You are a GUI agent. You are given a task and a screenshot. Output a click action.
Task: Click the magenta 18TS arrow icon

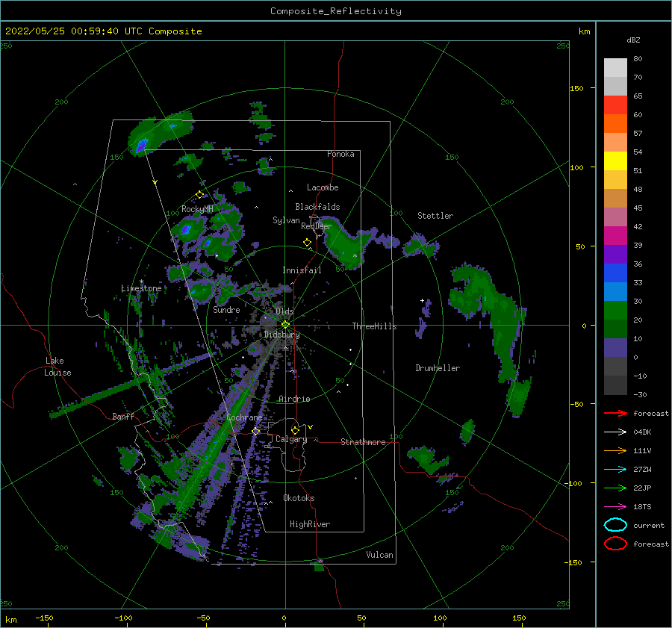pyautogui.click(x=615, y=507)
